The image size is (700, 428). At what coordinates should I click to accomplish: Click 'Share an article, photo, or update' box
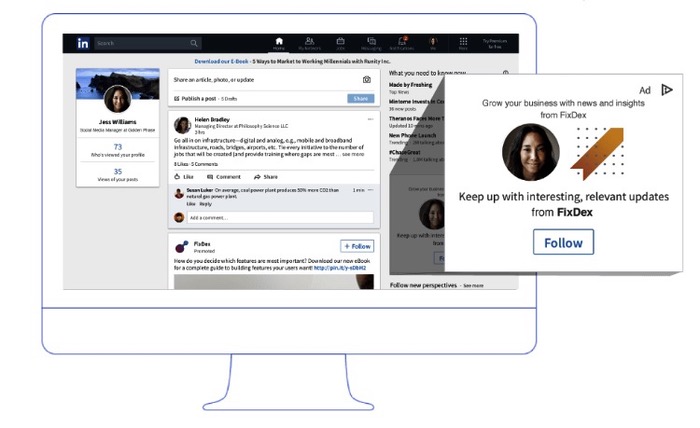click(x=266, y=80)
